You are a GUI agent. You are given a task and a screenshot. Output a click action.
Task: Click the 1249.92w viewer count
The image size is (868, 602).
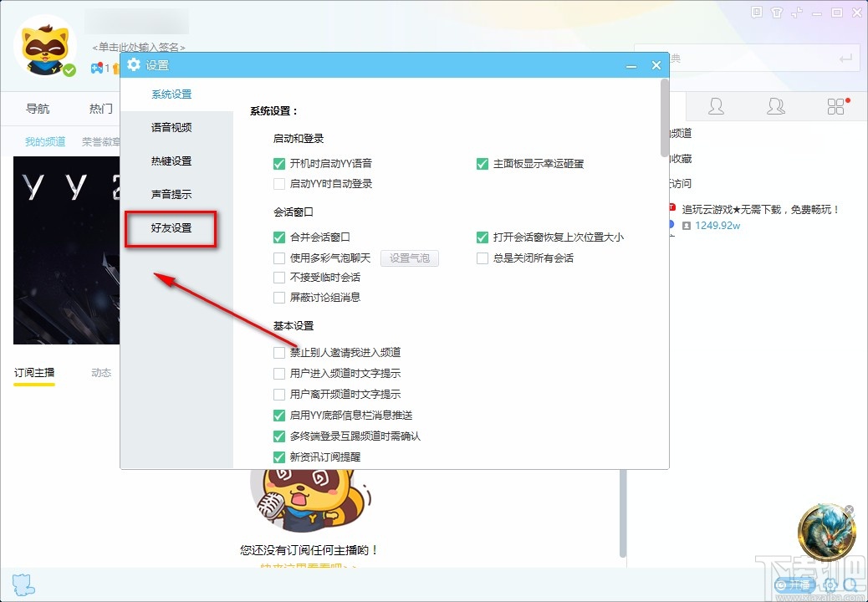pyautogui.click(x=717, y=226)
